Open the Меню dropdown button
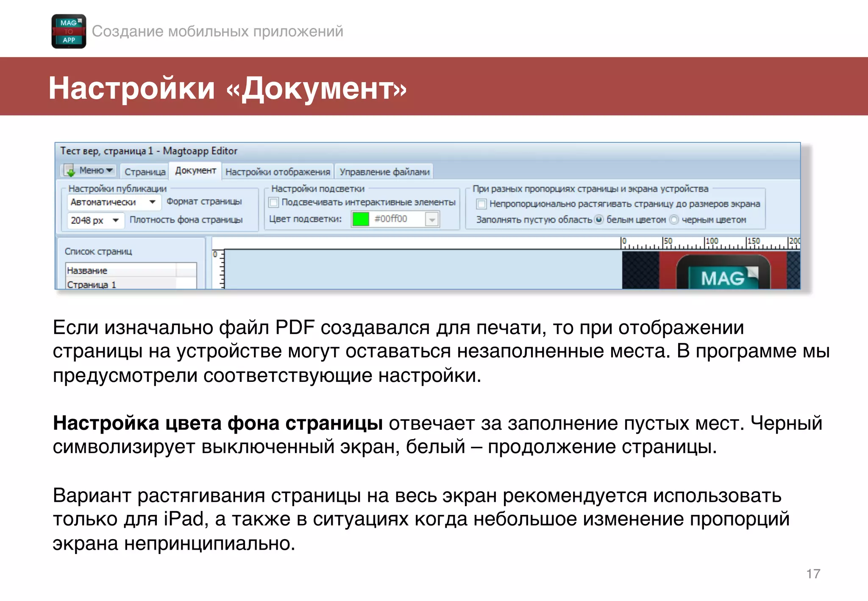This screenshot has height=601, width=868. pos(89,170)
